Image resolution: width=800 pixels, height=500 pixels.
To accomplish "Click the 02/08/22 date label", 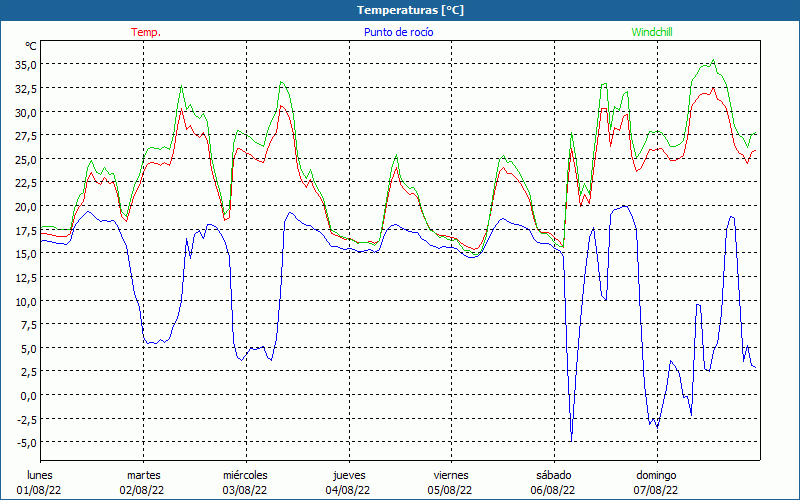I will 142,490.
